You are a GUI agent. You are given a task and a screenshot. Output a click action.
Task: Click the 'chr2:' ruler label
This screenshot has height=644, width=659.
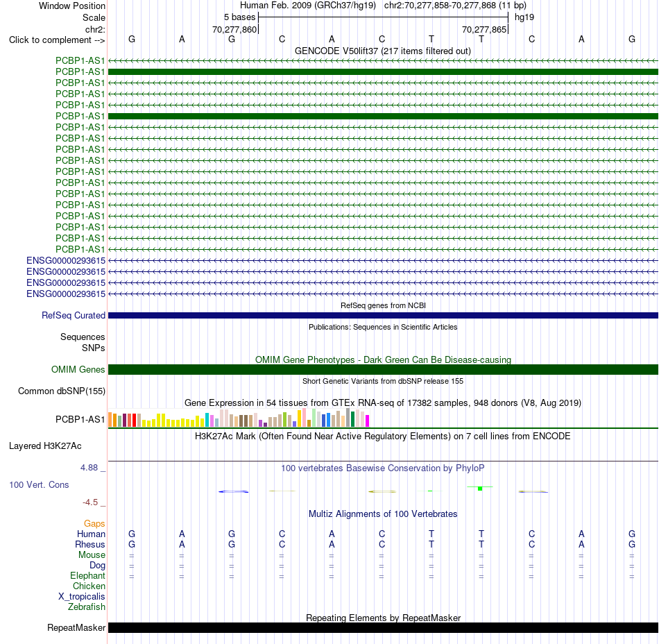click(x=95, y=29)
